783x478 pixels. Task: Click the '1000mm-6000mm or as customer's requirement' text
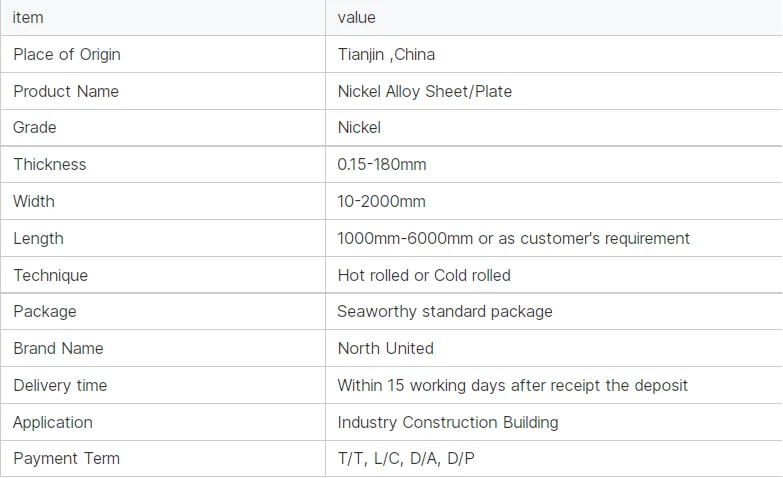(513, 238)
